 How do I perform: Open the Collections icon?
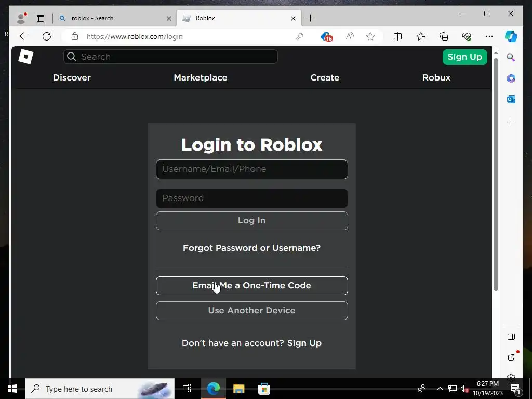coord(444,36)
